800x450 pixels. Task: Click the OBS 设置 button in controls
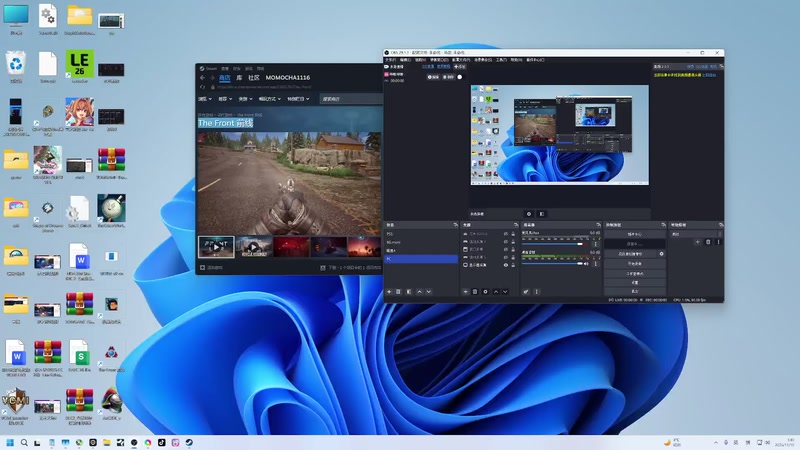[x=634, y=282]
